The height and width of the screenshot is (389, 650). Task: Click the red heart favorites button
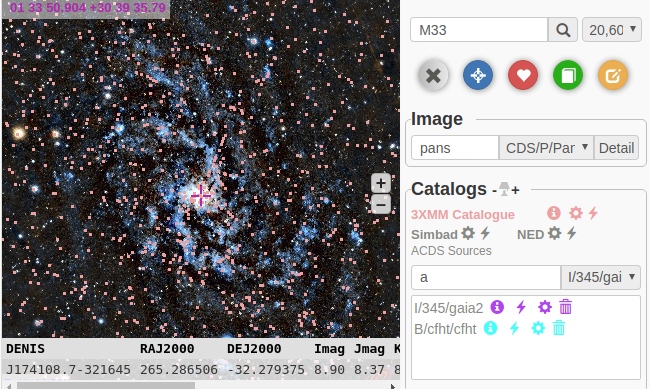(523, 75)
